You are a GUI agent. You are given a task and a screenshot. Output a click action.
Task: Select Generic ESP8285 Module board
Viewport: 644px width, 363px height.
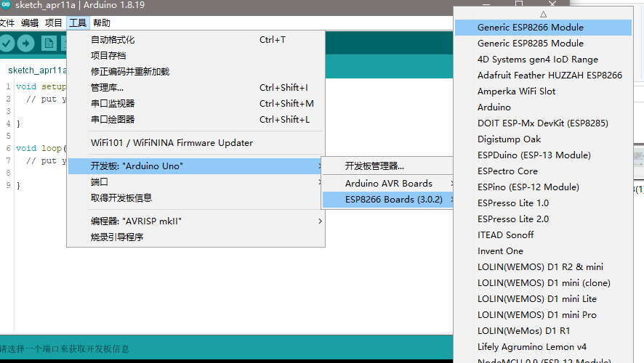(543, 44)
